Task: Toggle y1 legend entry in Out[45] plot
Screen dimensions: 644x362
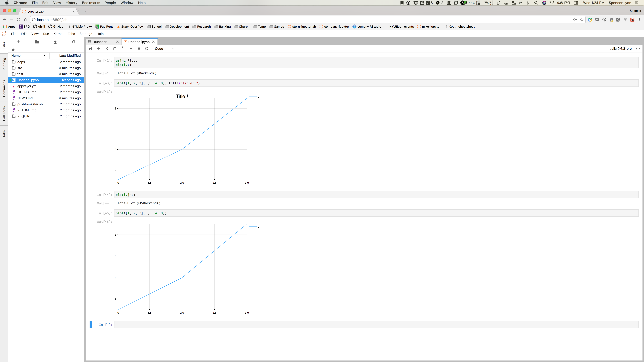Action: point(255,227)
